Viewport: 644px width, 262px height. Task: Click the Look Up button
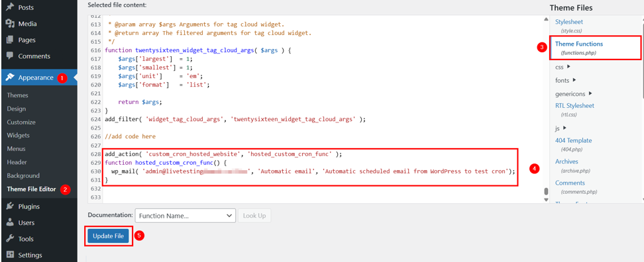(x=254, y=216)
